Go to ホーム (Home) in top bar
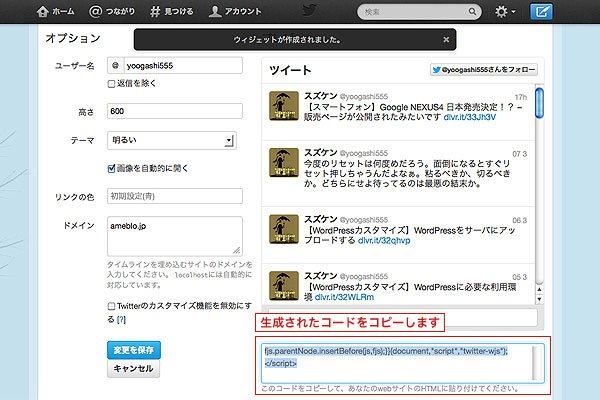This screenshot has height=400, width=600. 55,11
